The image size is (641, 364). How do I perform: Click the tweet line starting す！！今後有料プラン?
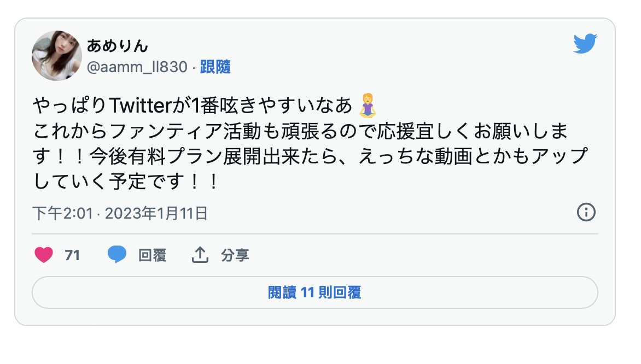point(310,156)
